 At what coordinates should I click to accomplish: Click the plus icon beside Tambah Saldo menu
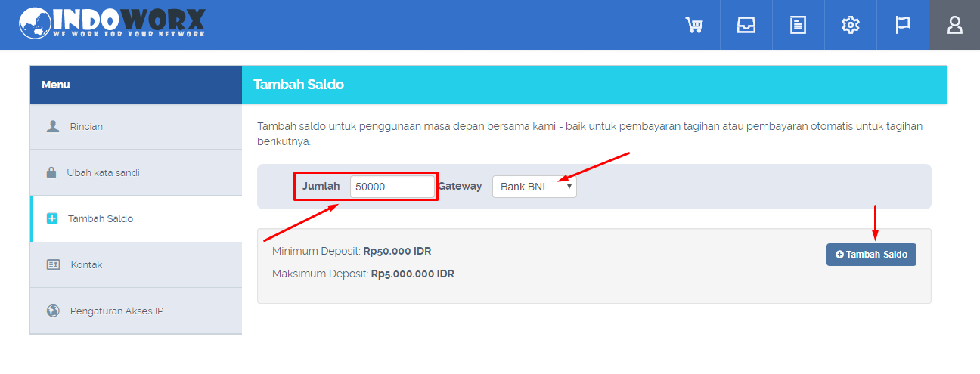[52, 218]
